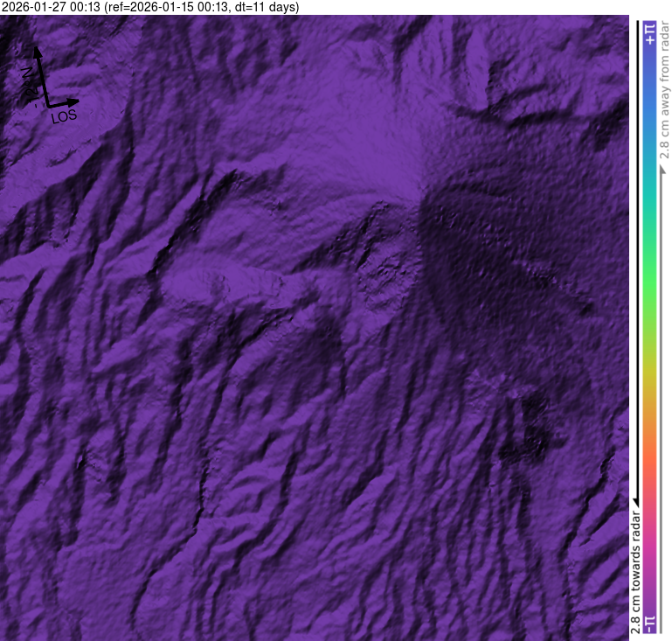Viewport: 672px width, 641px height.
Task: Click the LOS direction arrow head
Action: [x=75, y=102]
